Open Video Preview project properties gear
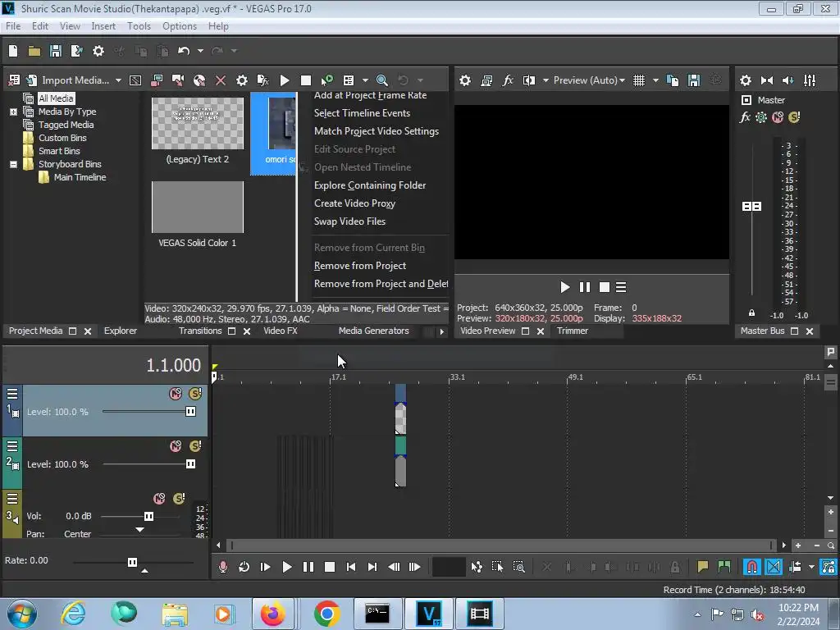Screen dimensions: 840x630 [465, 80]
